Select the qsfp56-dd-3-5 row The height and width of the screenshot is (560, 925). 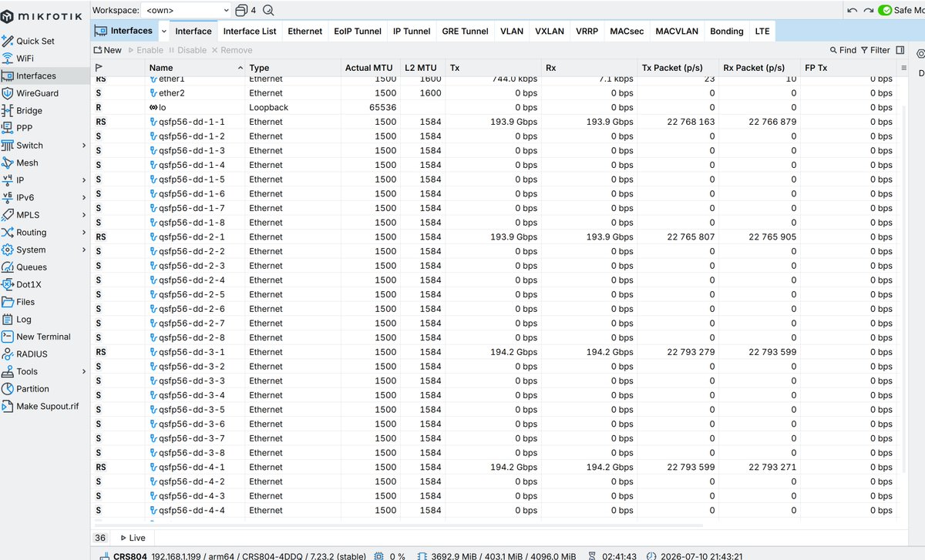[495, 410]
